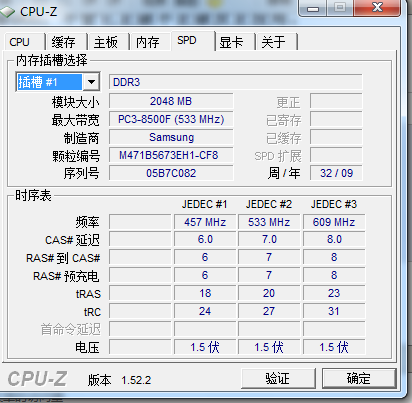Select the SPD tab
412x403 pixels.
coord(193,41)
